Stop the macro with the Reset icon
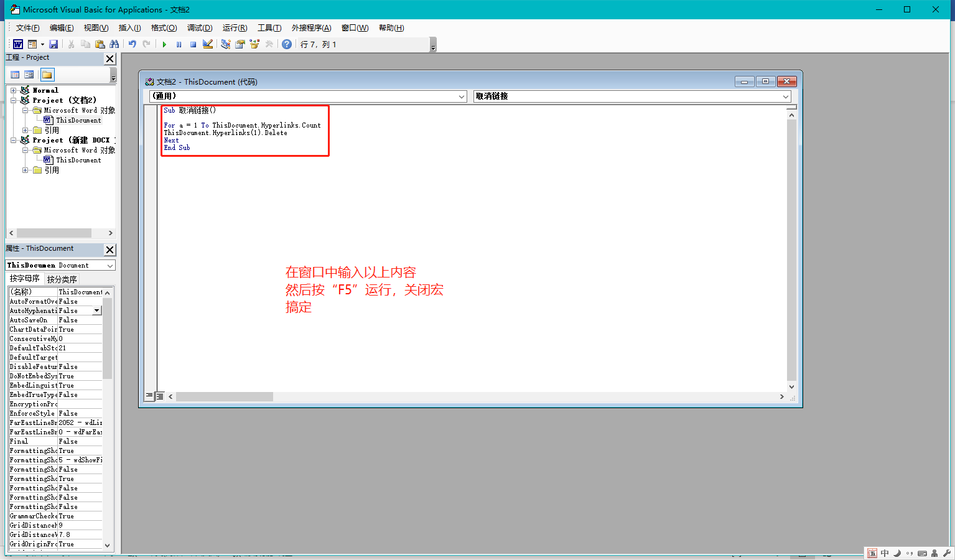The image size is (955, 560). [x=193, y=44]
